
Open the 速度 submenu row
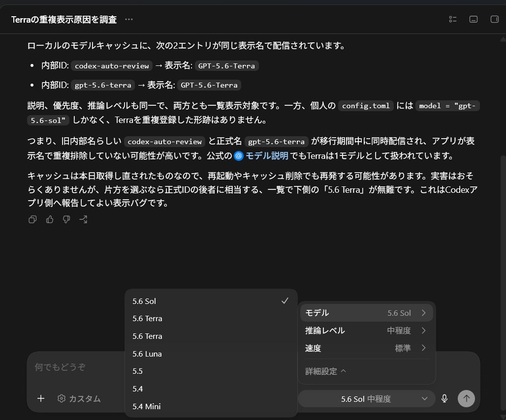tap(366, 348)
